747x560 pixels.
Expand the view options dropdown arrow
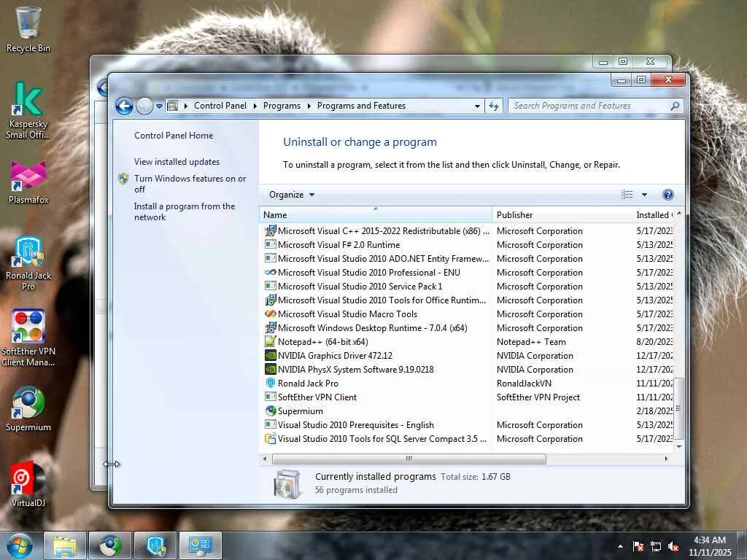click(x=644, y=194)
